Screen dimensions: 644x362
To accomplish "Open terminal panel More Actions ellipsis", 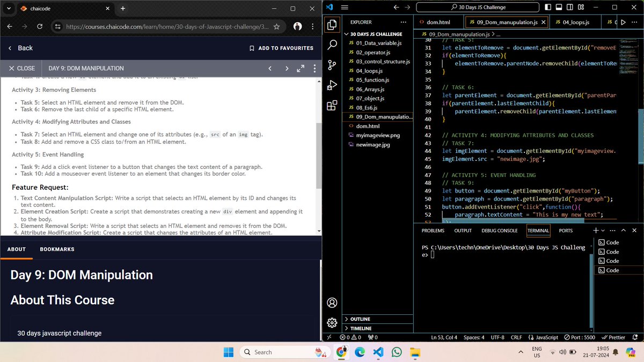I will coord(612,230).
